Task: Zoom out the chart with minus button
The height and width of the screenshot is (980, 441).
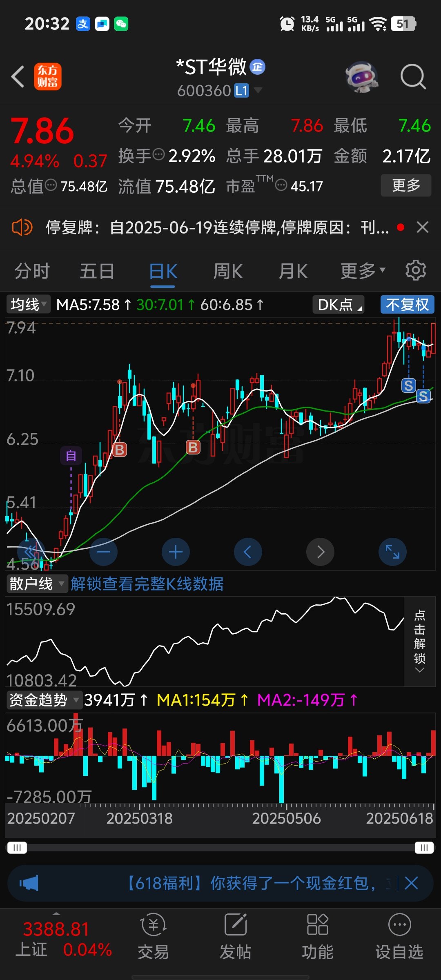Action: [x=104, y=552]
